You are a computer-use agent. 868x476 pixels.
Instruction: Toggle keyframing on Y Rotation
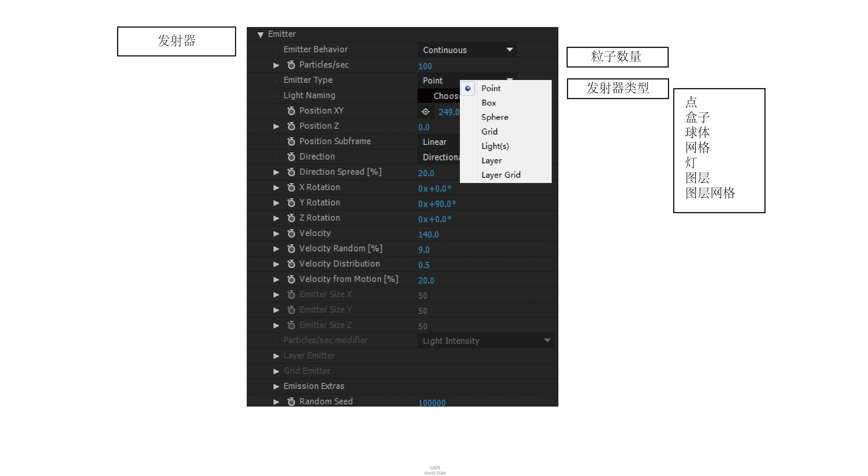click(291, 202)
